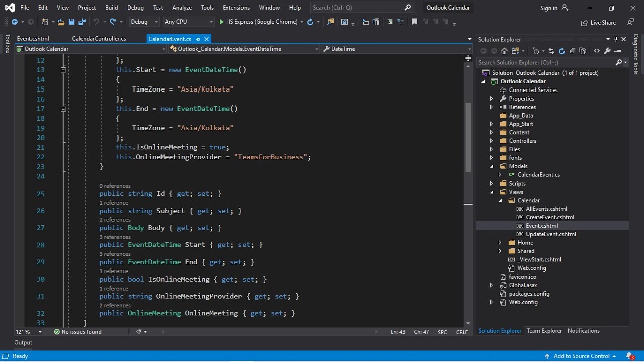Viewport: 644px width, 362px height.
Task: Select CalendarEvent.cs in Solution Explorer
Action: (x=539, y=175)
